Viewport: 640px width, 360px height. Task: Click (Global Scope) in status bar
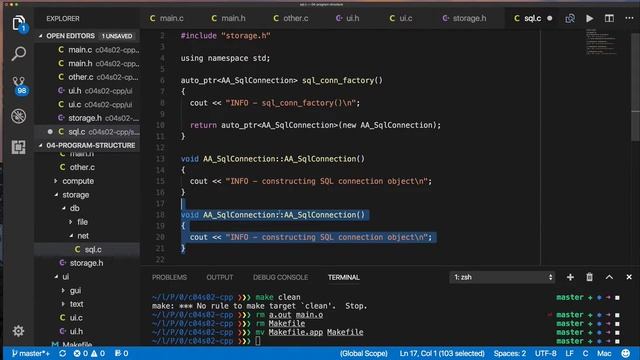364,353
